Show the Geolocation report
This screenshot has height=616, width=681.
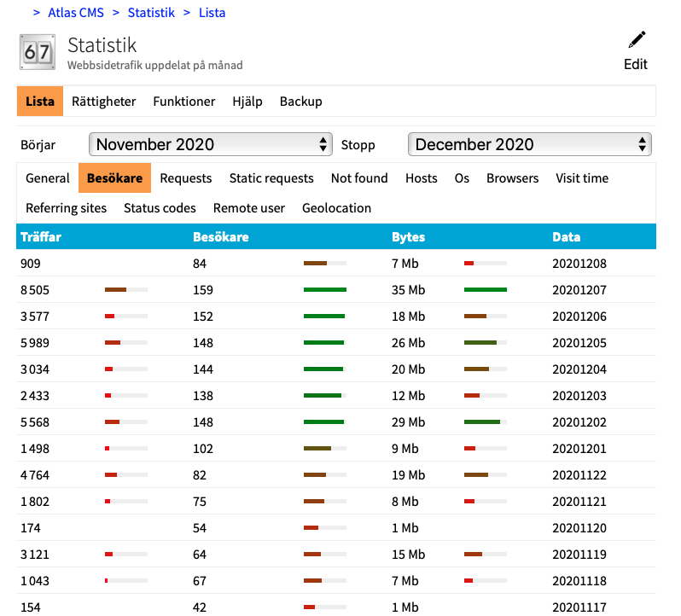[336, 208]
